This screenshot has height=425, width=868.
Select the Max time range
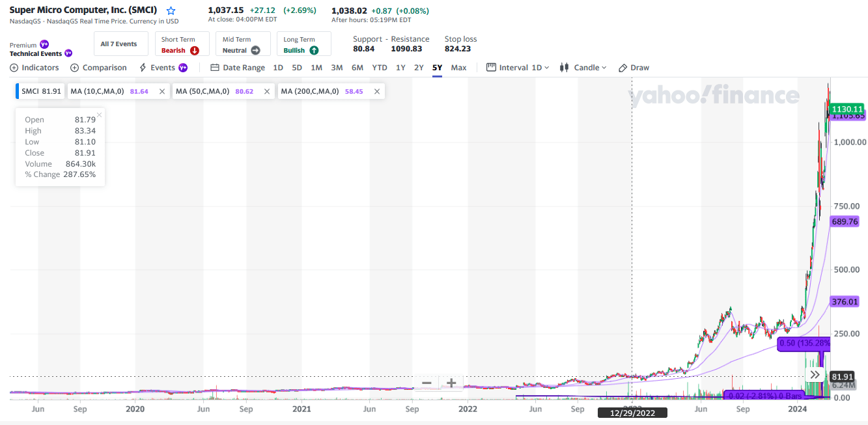click(x=458, y=68)
